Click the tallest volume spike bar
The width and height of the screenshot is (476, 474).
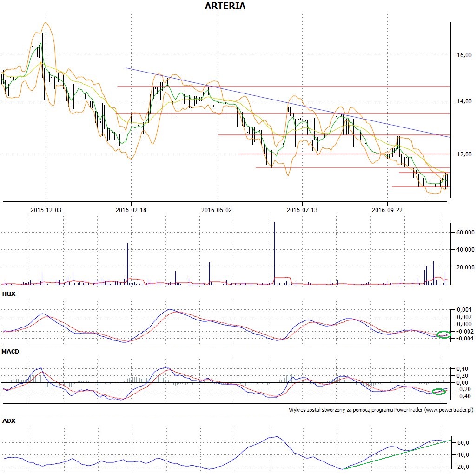pos(274,254)
